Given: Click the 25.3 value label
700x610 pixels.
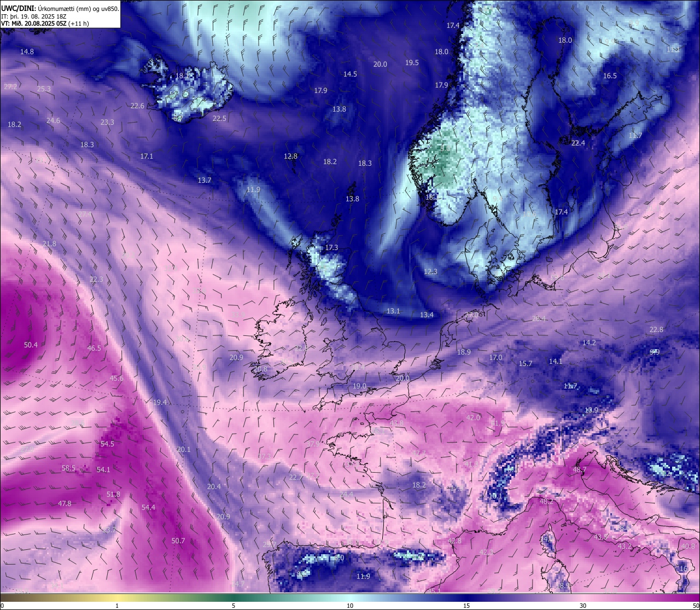Looking at the screenshot, I should [44, 89].
